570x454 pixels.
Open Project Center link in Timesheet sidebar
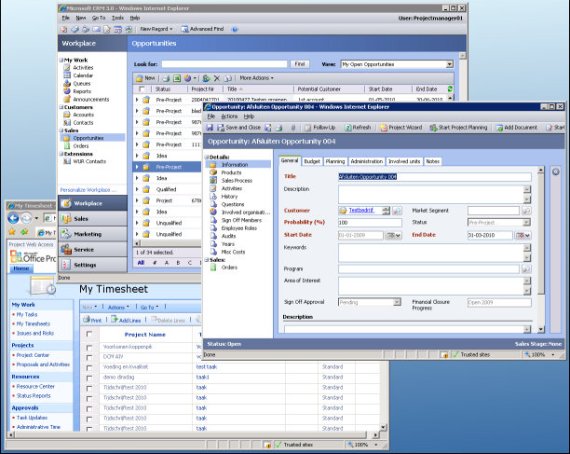pyautogui.click(x=33, y=355)
